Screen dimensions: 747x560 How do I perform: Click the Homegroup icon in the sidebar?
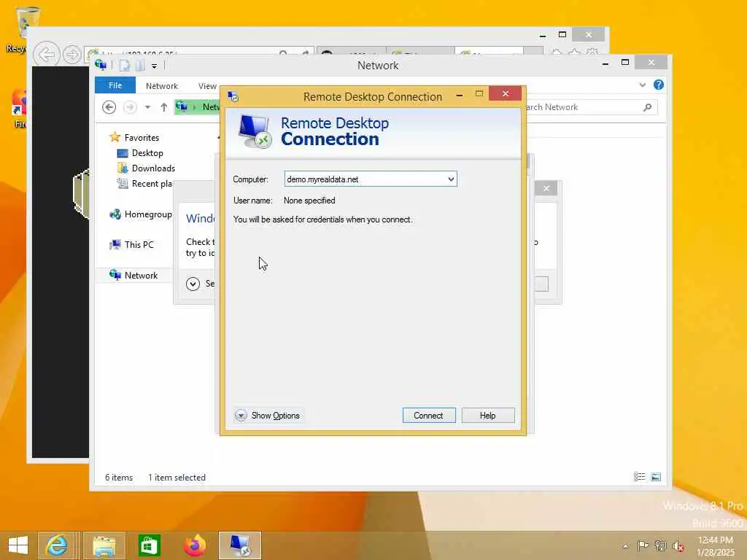(115, 214)
